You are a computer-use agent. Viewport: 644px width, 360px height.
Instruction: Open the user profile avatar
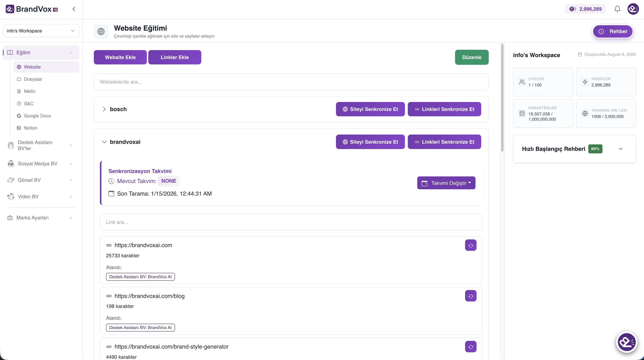pos(633,9)
